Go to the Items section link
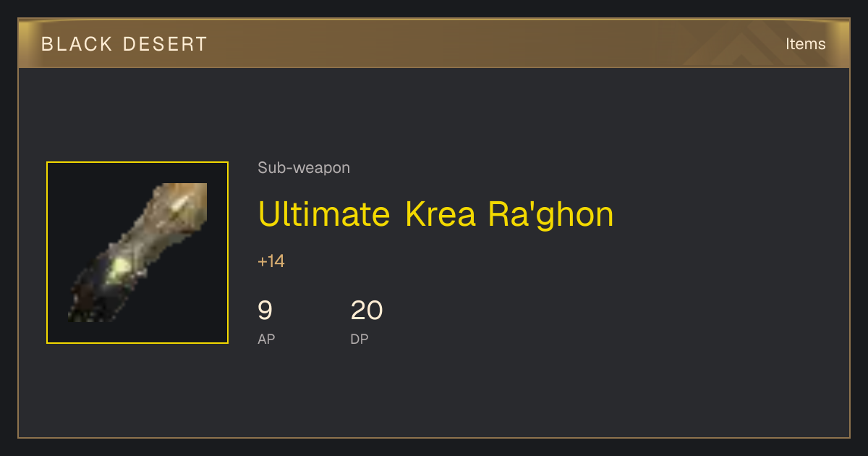This screenshot has height=456, width=868. pyautogui.click(x=805, y=43)
